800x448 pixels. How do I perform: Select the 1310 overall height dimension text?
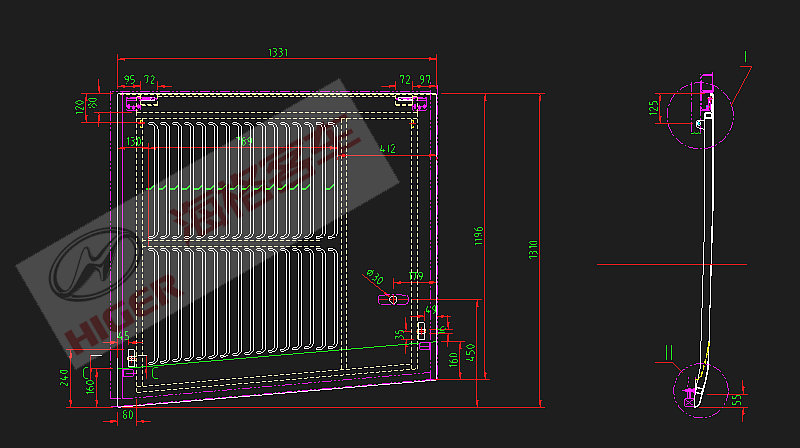click(x=535, y=246)
